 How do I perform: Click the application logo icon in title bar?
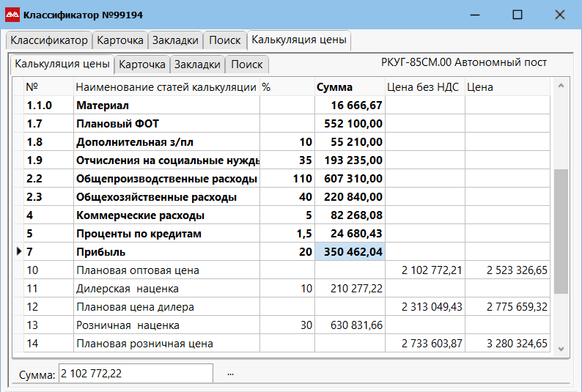[x=12, y=15]
